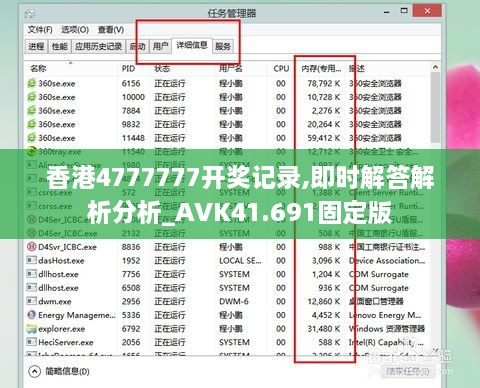This screenshot has height=388, width=480.
Task: Click the D4Svr_ICBC.exe process icon
Action: 31,247
